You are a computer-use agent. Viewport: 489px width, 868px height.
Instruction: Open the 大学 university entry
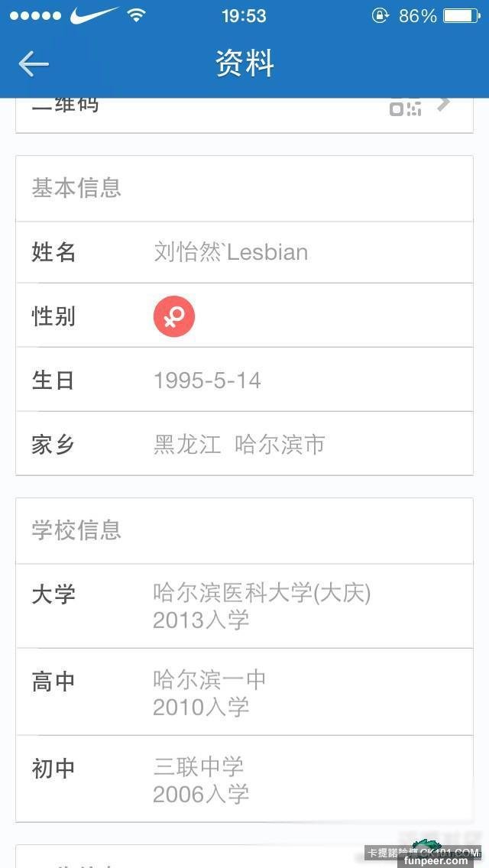pos(244,606)
